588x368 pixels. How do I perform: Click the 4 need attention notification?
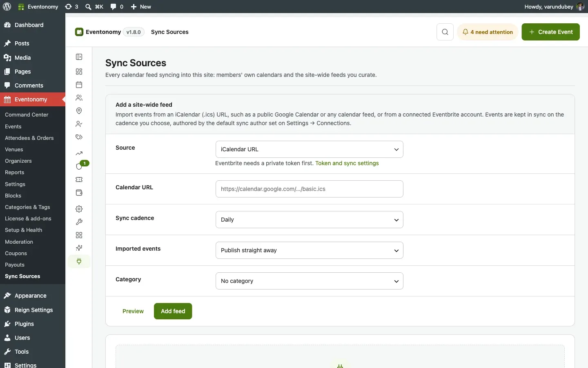tap(488, 32)
